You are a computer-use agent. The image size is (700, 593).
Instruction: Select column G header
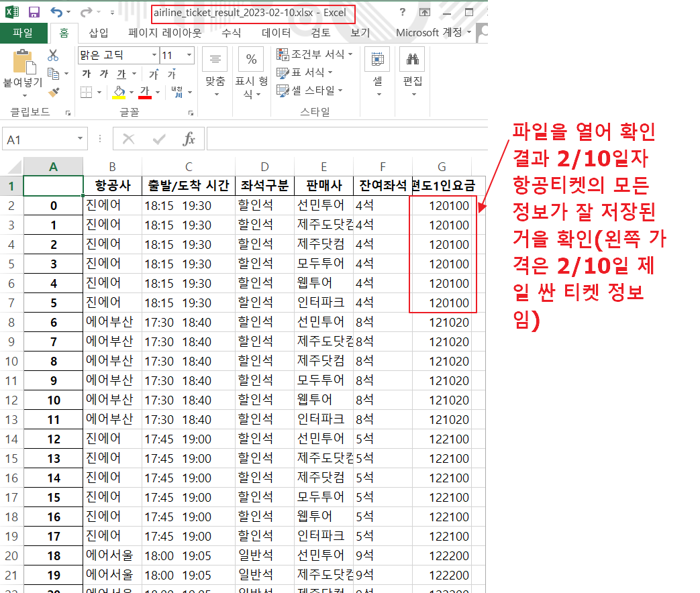(442, 167)
